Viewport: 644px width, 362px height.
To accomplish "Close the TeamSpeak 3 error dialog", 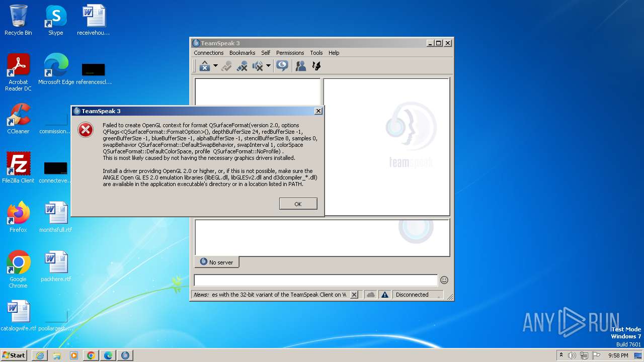I will 318,111.
